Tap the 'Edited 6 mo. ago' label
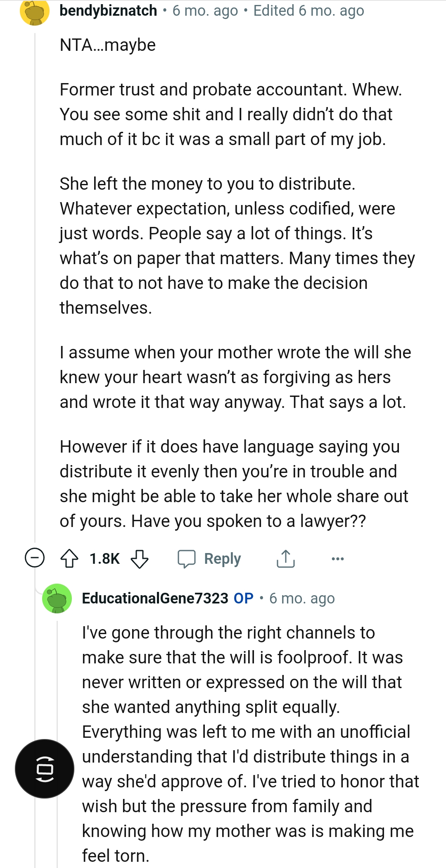446x868 pixels. (x=308, y=11)
